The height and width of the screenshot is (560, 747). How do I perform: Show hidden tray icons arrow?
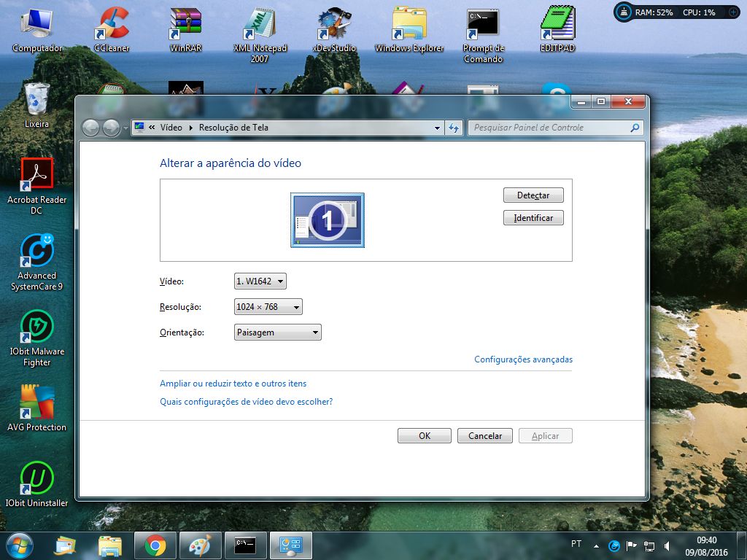[x=596, y=546]
